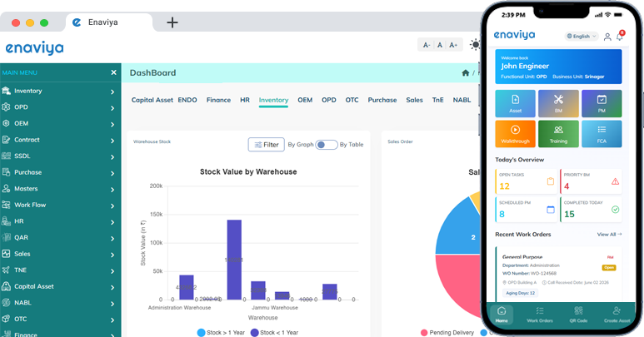
Task: Click the TNE plane sidebar icon
Action: [6, 270]
